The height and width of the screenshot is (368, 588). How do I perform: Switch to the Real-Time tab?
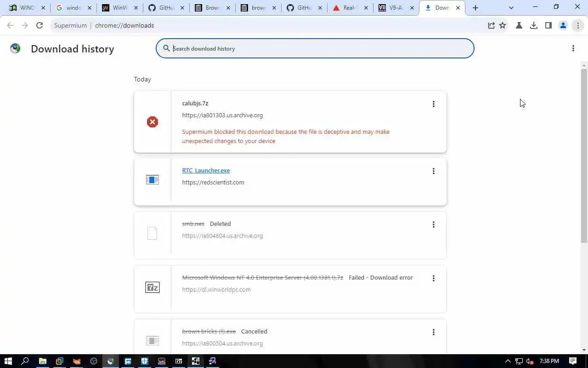click(350, 8)
